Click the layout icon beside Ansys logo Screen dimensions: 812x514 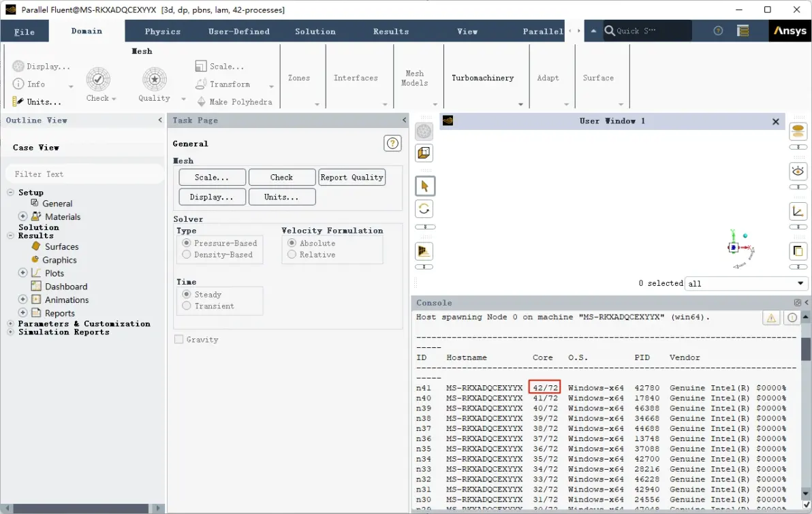tap(743, 31)
